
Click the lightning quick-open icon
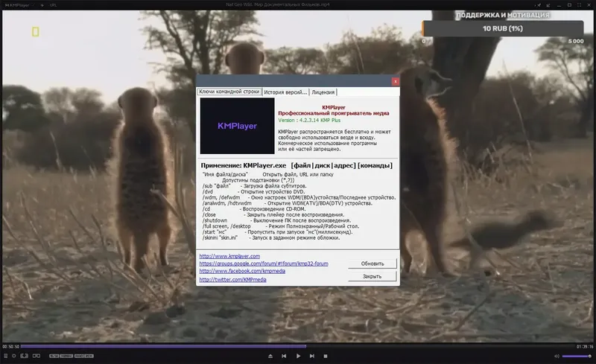[x=42, y=5]
